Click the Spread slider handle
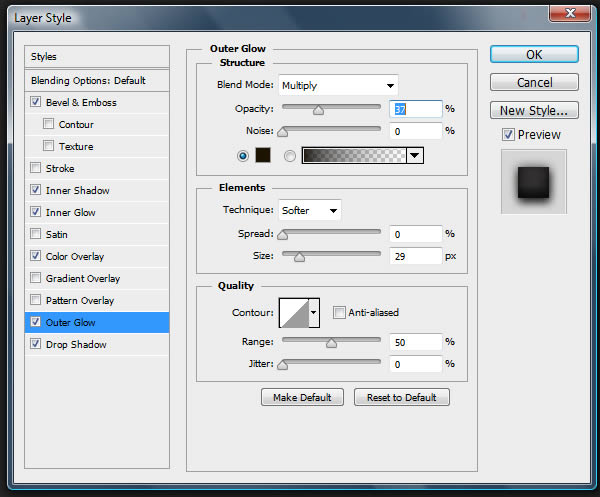The image size is (600, 497). click(x=282, y=235)
